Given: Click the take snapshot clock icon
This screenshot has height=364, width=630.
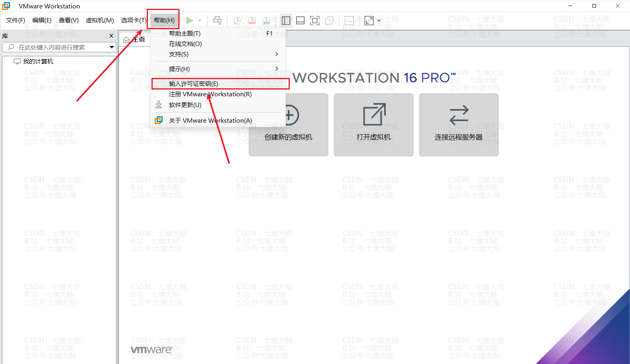Looking at the screenshot, I should point(237,20).
